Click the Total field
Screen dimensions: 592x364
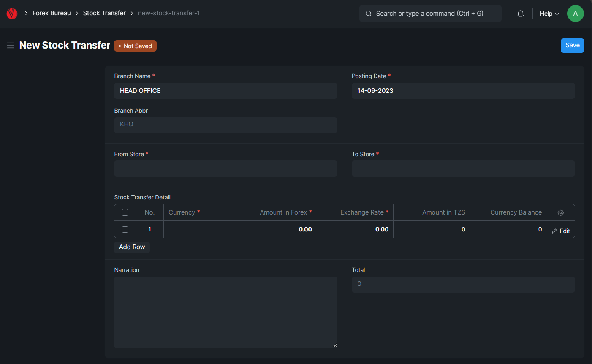[x=463, y=284]
